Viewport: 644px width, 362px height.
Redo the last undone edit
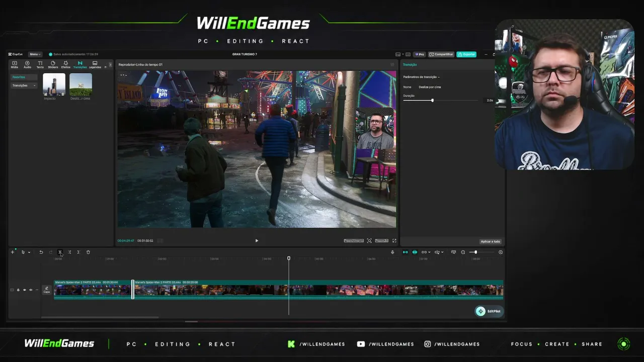[x=50, y=252]
